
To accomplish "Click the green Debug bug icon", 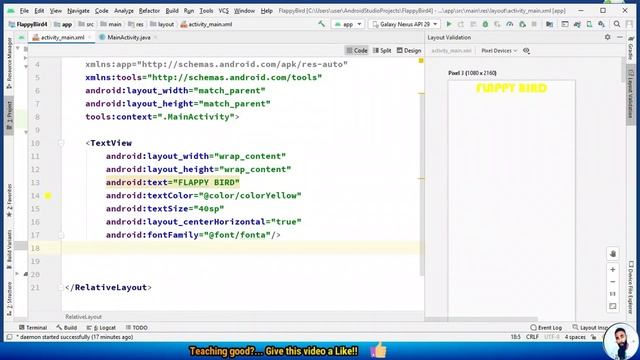I will coord(485,24).
